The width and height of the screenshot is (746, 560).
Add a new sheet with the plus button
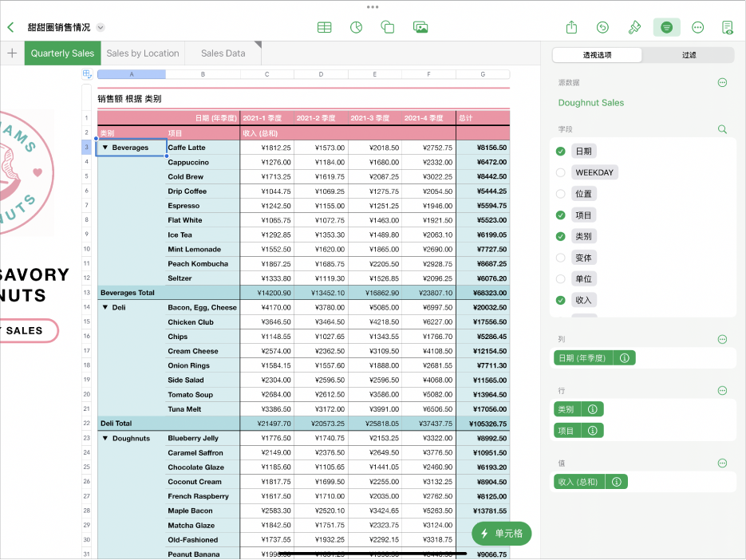(13, 53)
